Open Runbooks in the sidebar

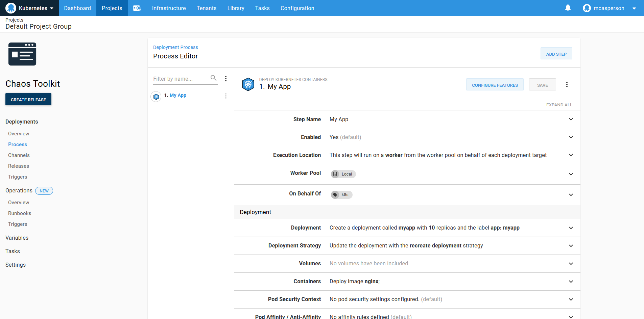click(20, 213)
